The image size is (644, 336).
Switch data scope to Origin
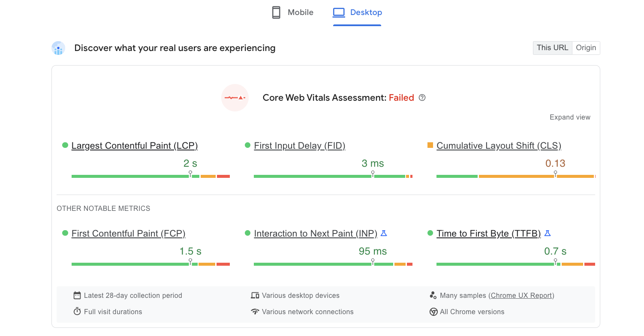pyautogui.click(x=586, y=48)
